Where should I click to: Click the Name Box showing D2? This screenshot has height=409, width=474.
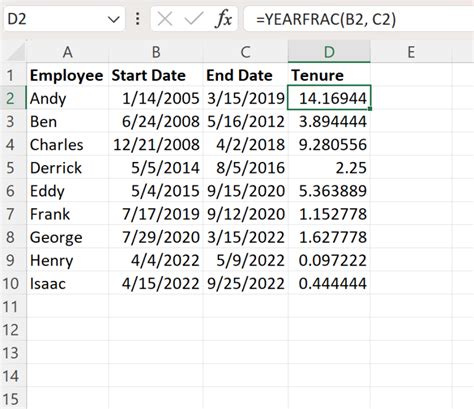coord(64,19)
